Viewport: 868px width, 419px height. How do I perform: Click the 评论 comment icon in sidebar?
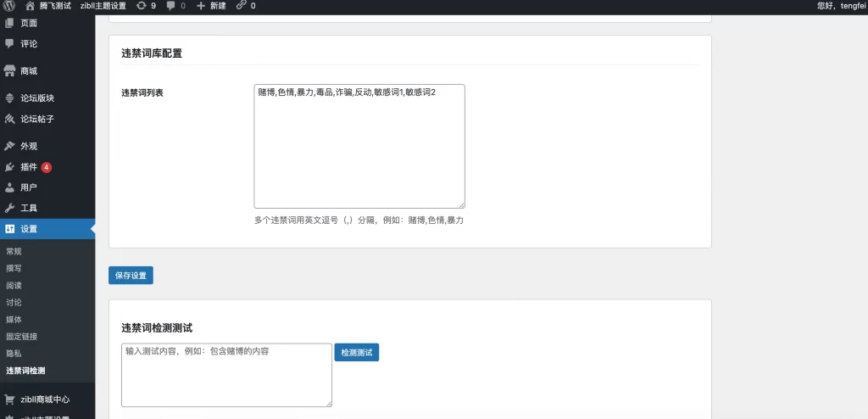9,43
